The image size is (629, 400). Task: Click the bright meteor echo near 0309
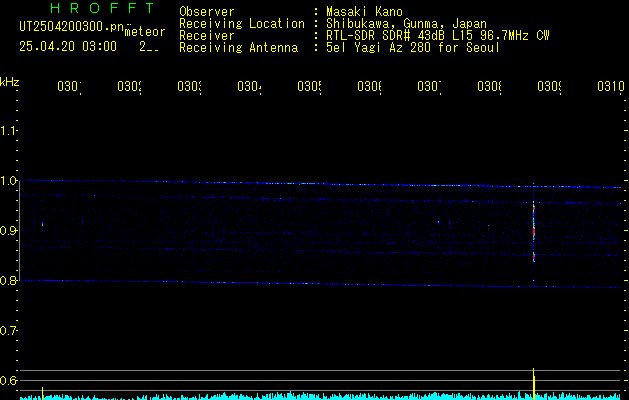click(534, 233)
